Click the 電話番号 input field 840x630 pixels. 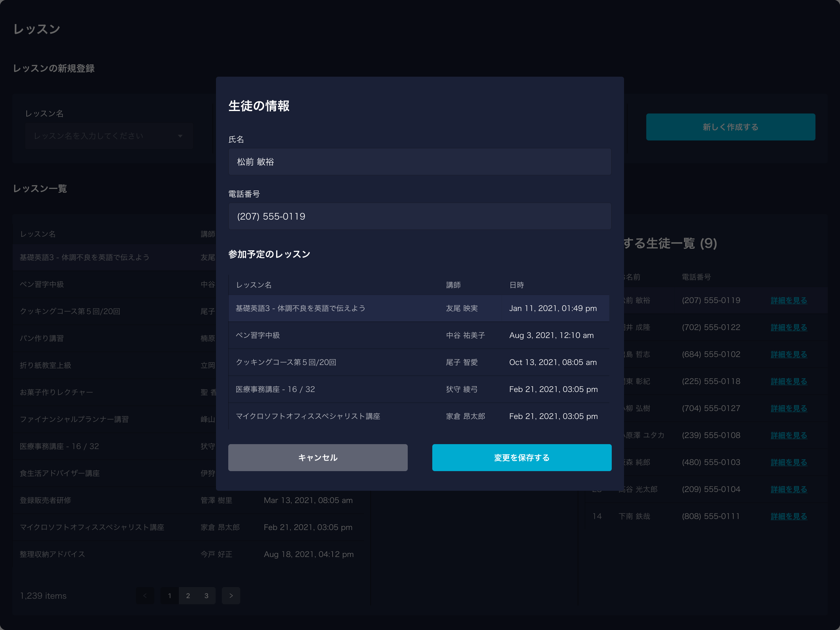(419, 216)
